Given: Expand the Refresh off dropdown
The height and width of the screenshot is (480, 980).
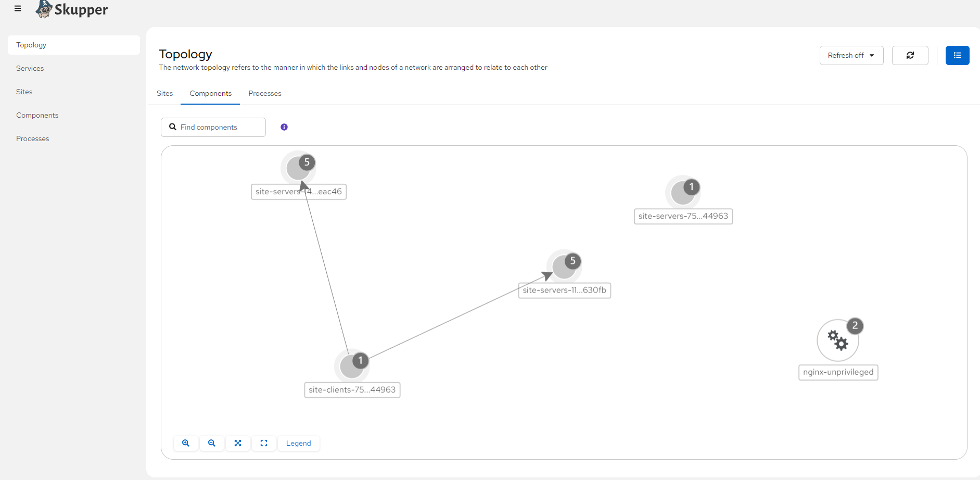Looking at the screenshot, I should point(851,55).
